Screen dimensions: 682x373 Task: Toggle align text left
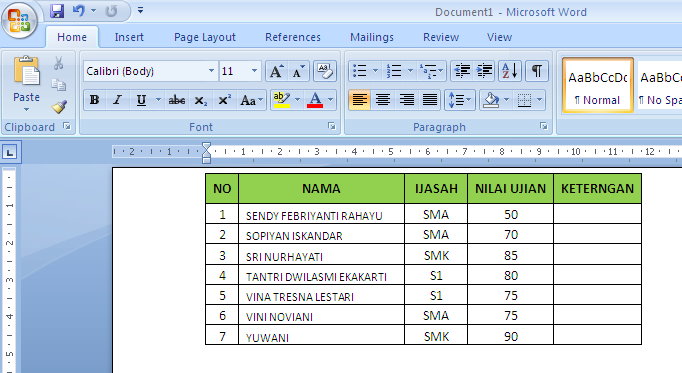(359, 100)
